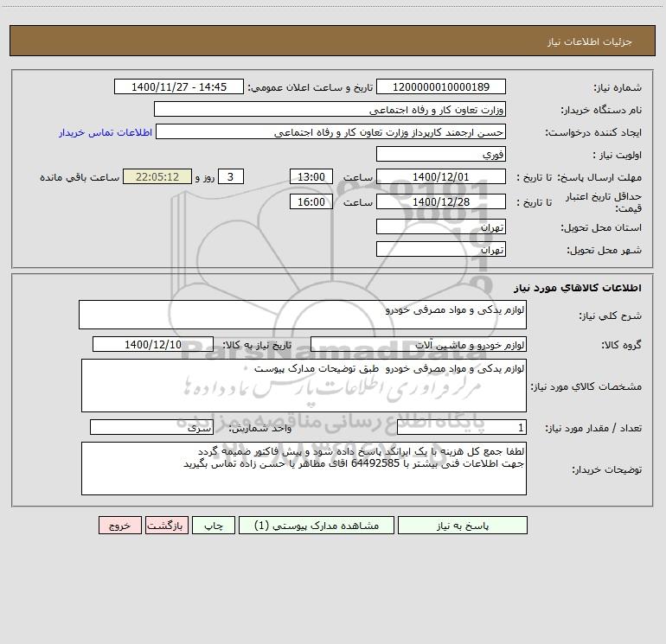Open اطلاعات تماس خریدار link

tap(106, 132)
